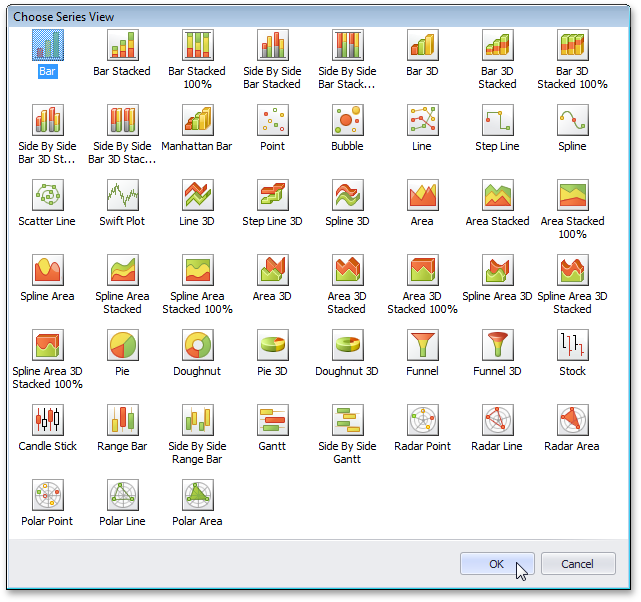Pick the Radar Line icon
Viewport: 641px width, 602px height.
(498, 420)
